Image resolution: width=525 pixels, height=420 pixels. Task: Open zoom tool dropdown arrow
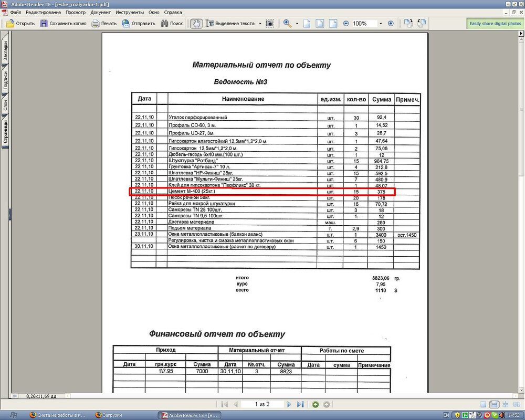[297, 24]
